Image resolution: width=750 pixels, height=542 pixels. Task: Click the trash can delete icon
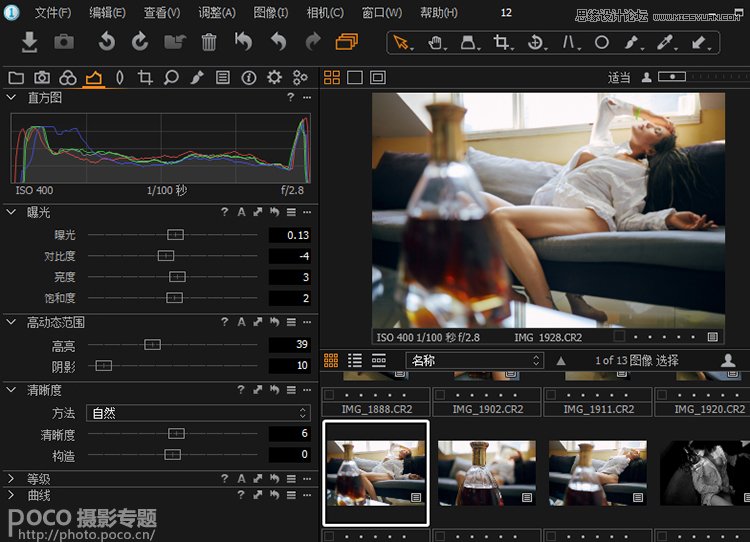pyautogui.click(x=209, y=42)
